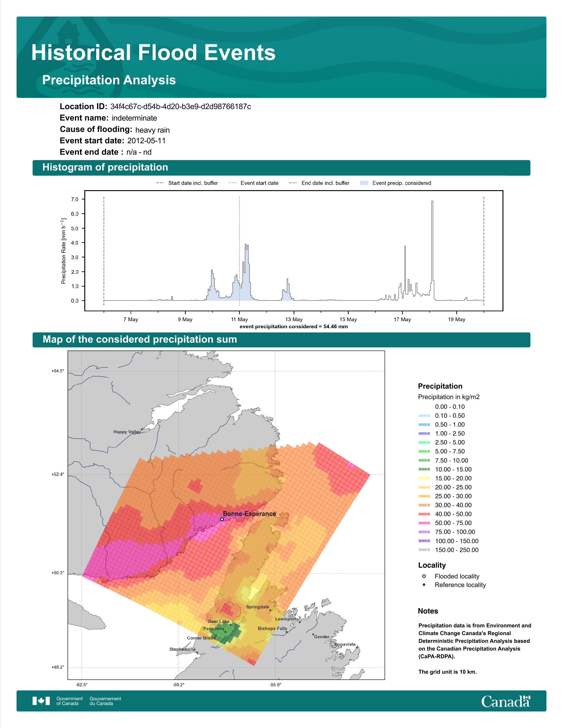Viewport: 563px width, 728px height.
Task: Click the Historical Flood Events title
Action: (x=153, y=52)
